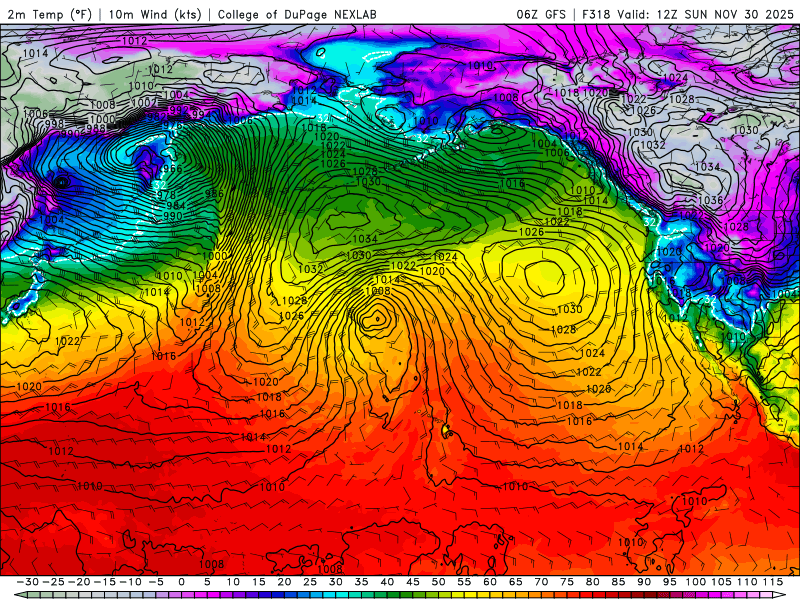Click the 0 value on temperature scale
Viewport: 800px width, 600px height.
[181, 582]
